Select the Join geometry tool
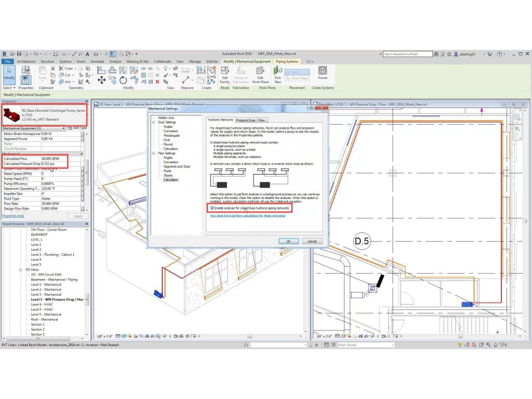 coord(65,82)
